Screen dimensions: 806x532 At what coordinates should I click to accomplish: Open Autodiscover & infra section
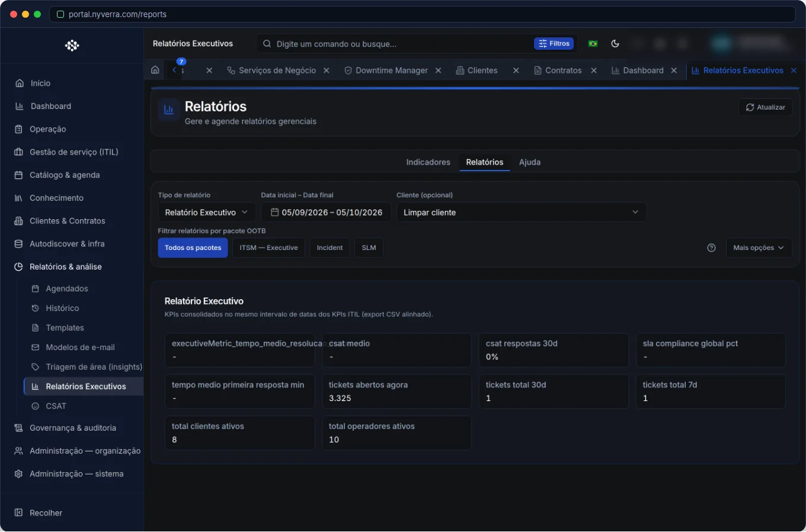(72, 244)
